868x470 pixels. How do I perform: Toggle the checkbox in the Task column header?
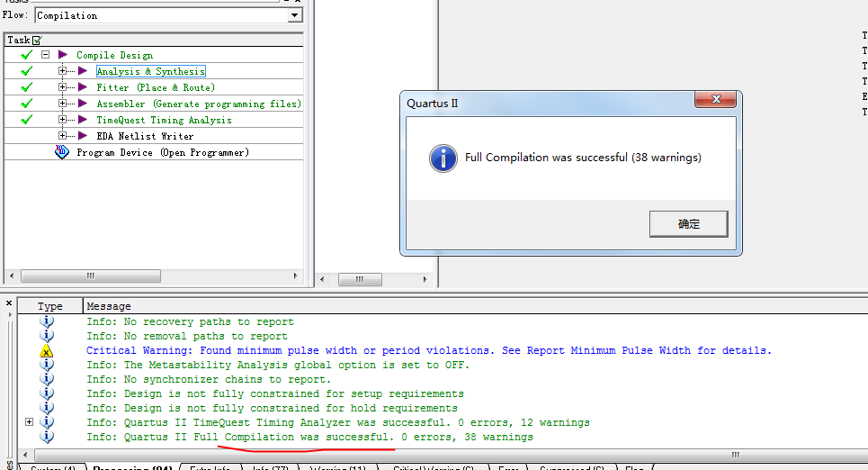click(x=37, y=41)
